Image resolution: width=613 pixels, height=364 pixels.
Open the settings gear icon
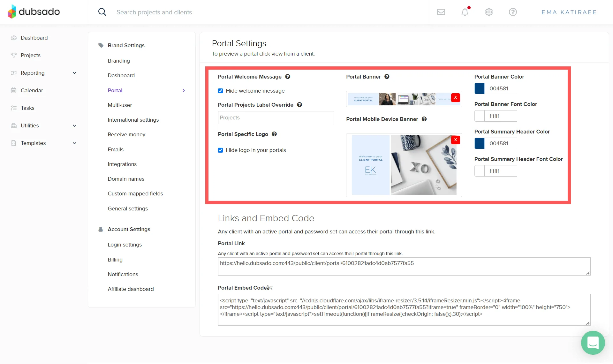(489, 12)
